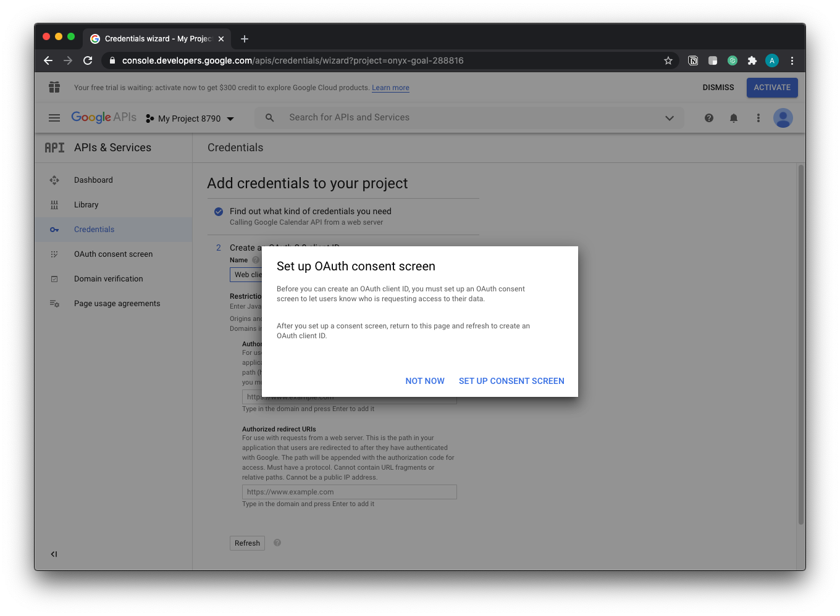Click the free trial gift icon
Viewport: 840px width, 616px height.
tap(54, 88)
